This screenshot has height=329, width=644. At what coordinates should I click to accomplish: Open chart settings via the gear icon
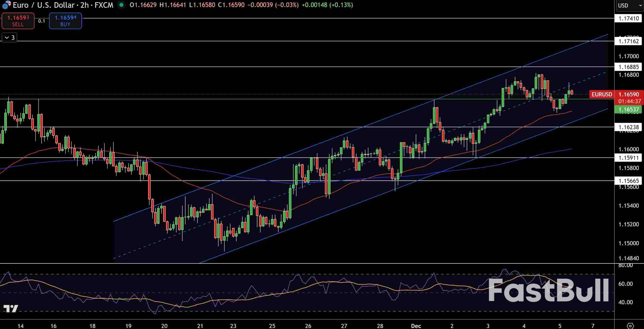point(630,326)
